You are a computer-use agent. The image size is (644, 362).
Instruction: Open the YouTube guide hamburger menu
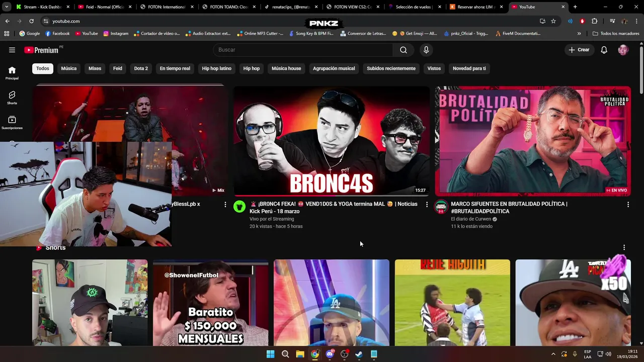[x=12, y=50]
